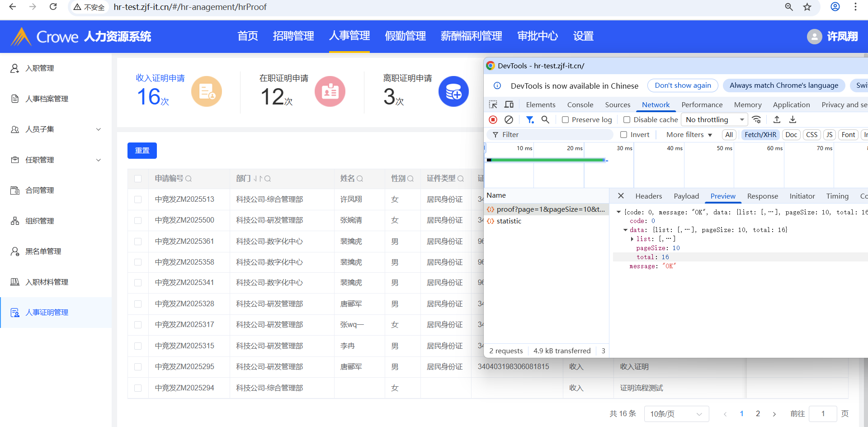Toggle the device toolbar icon in DevTools
Image resolution: width=868 pixels, height=427 pixels.
(509, 104)
